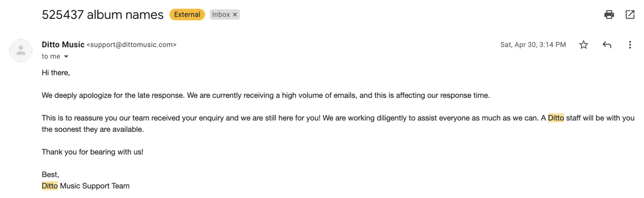Remove the Inbox label via its X
Screen dimensions: 644x198
235,14
